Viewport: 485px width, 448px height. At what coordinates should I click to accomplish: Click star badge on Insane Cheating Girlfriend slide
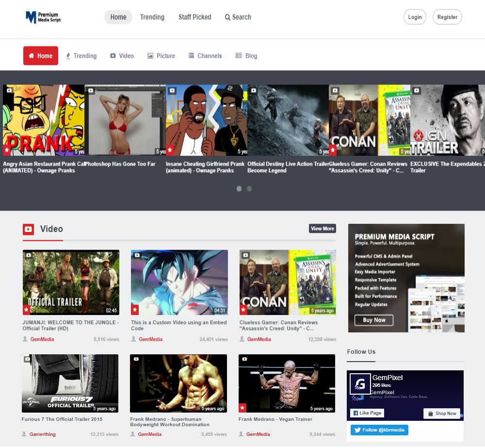click(169, 150)
